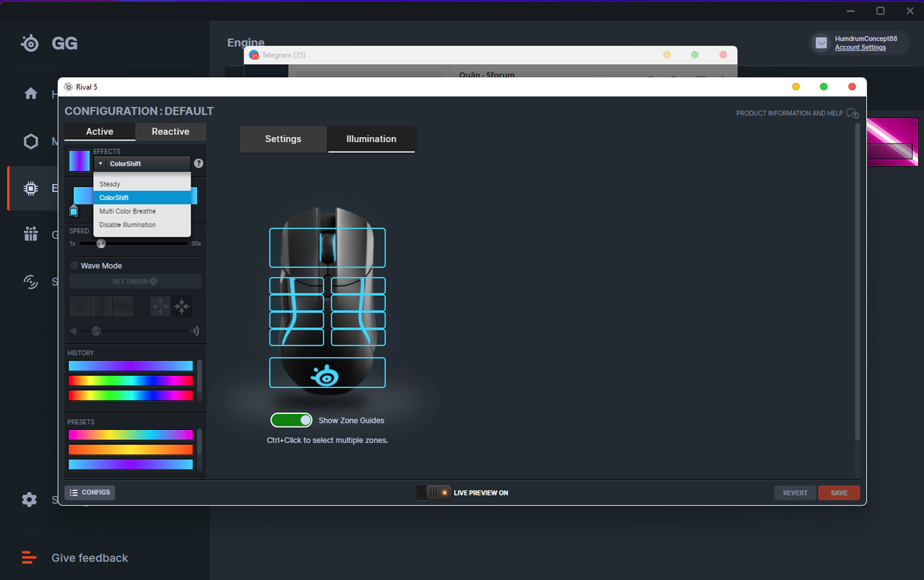Click PRODUCT INFORMATION AND HELP link
This screenshot has width=924, height=580.
pyautogui.click(x=790, y=113)
